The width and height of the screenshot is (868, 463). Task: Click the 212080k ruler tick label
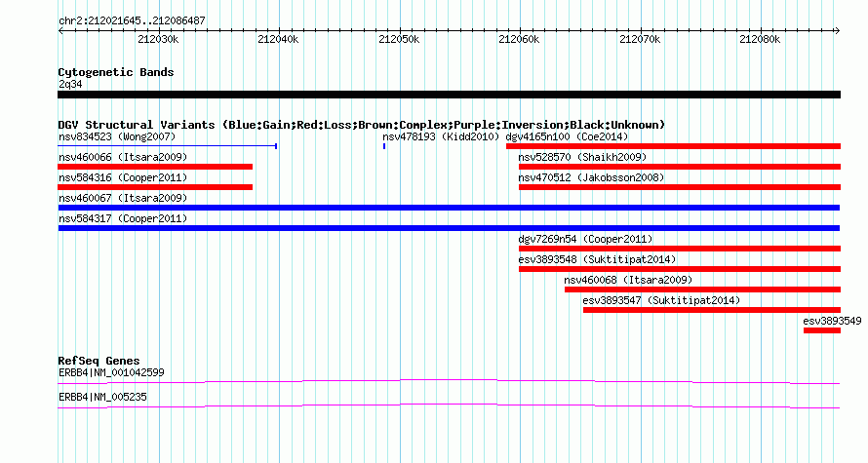pyautogui.click(x=760, y=39)
